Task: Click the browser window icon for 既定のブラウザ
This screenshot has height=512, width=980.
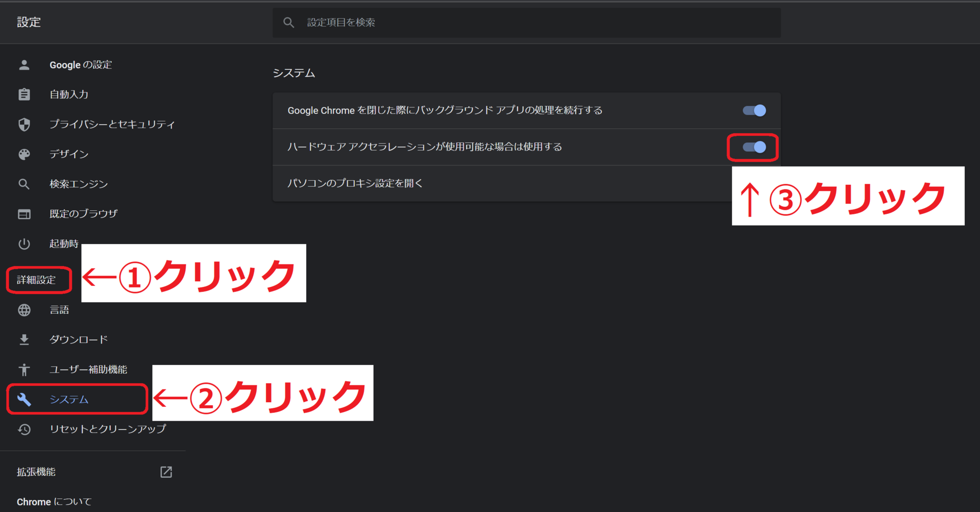Action: click(24, 214)
